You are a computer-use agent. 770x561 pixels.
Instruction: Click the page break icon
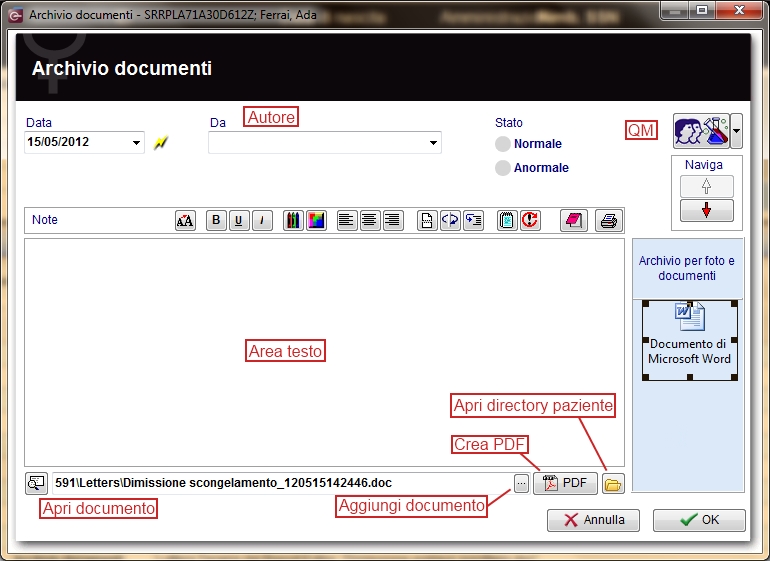point(427,221)
